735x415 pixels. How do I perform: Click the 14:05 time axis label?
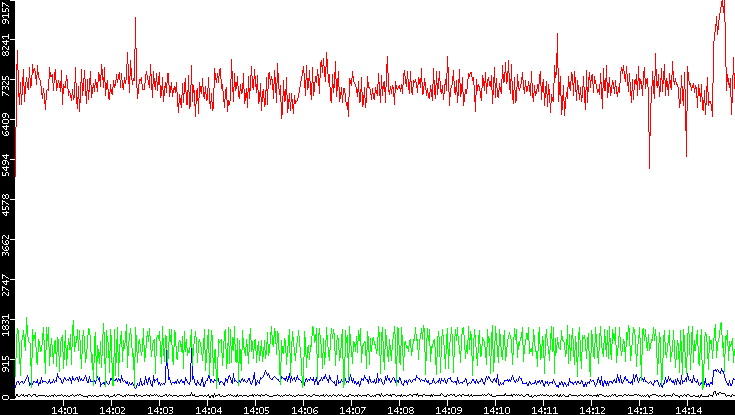coord(256,411)
